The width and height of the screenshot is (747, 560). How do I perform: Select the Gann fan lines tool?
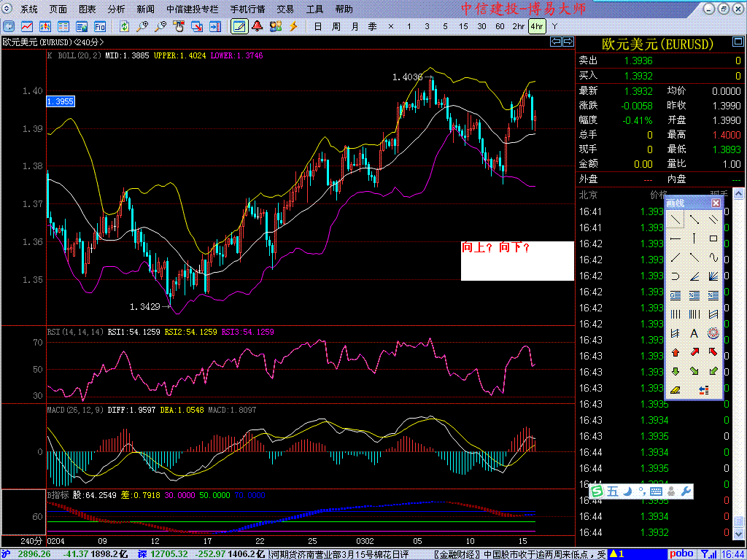coord(713,276)
